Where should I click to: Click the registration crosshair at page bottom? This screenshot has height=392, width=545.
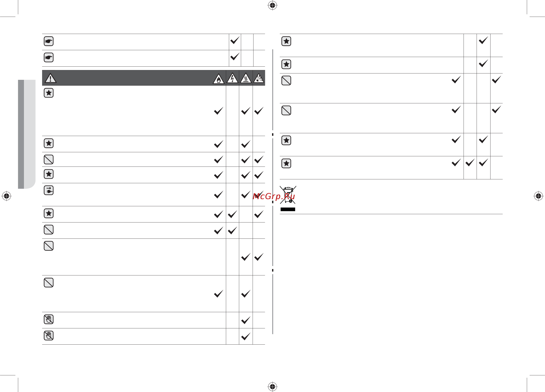click(272, 386)
